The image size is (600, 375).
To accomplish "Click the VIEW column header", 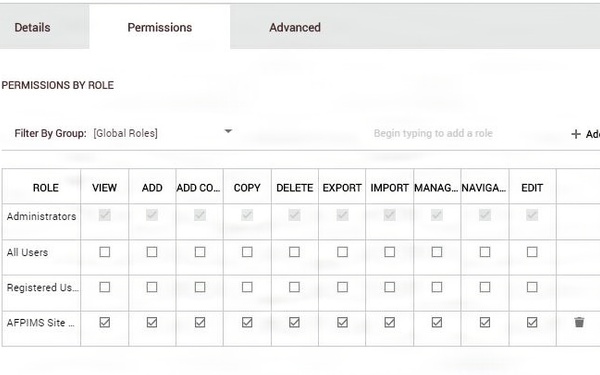I will coord(104,188).
